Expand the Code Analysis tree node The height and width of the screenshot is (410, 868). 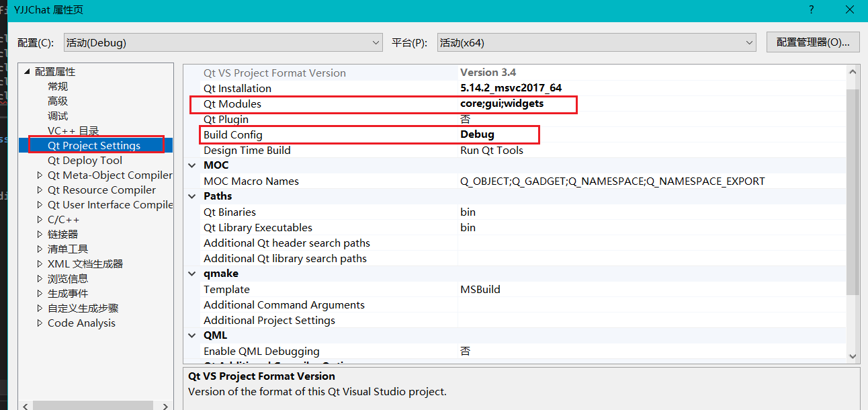click(40, 323)
